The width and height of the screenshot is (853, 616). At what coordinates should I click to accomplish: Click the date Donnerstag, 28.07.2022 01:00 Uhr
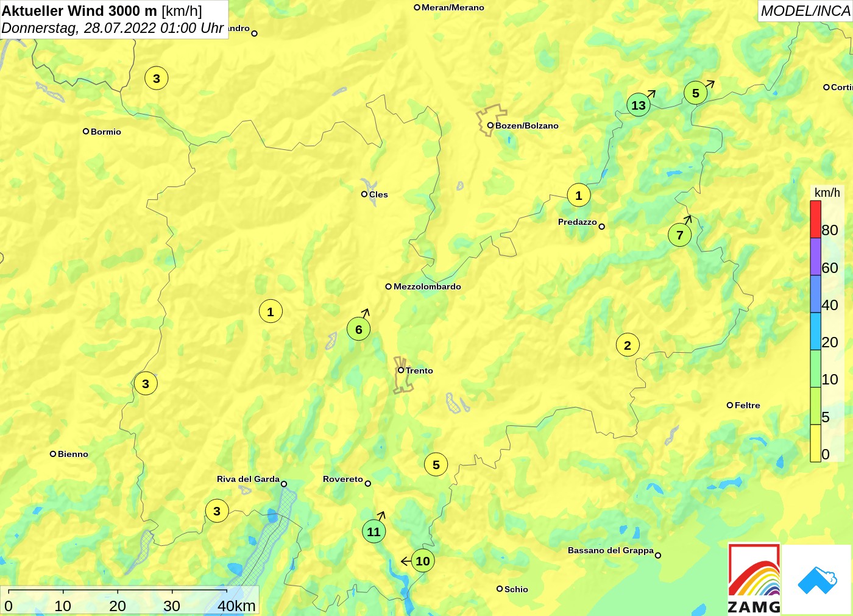113,28
